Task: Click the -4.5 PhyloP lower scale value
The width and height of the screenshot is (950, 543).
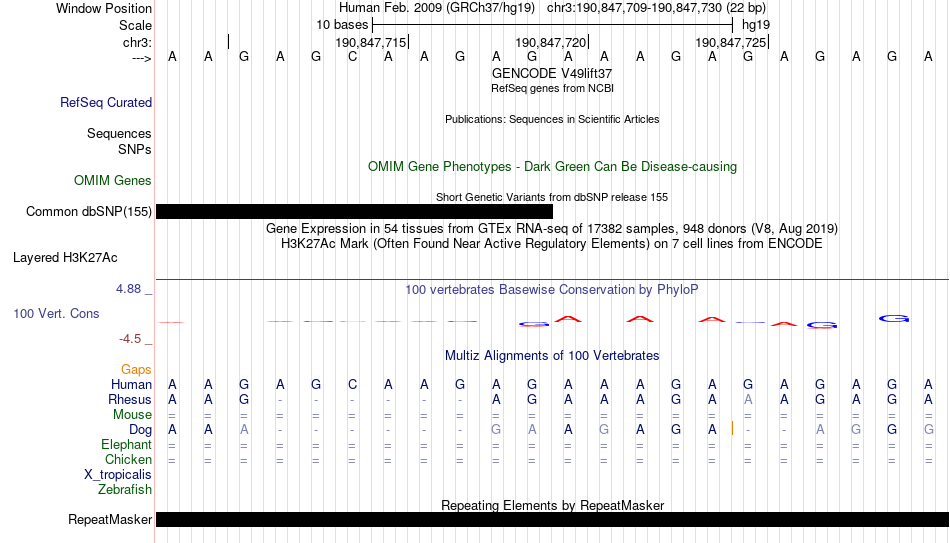Action: point(130,339)
